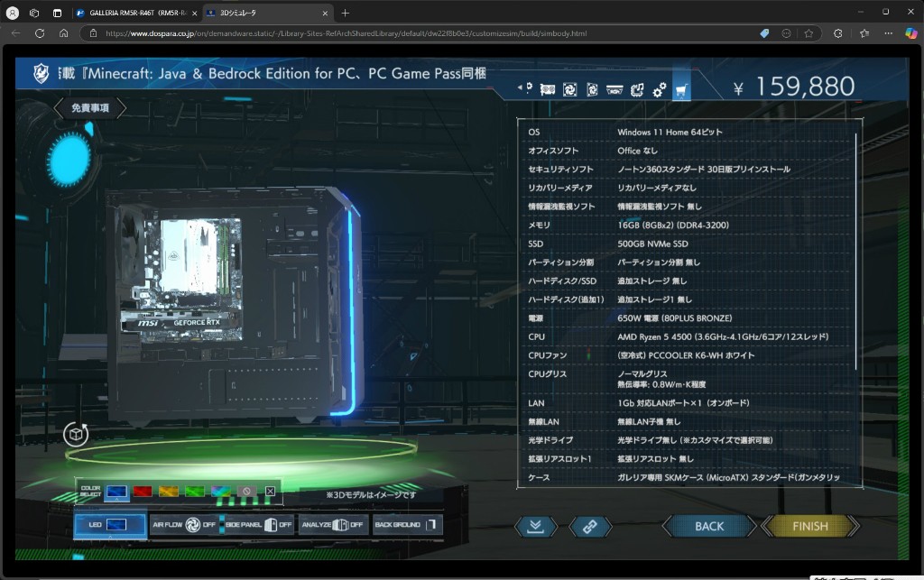
Task: Open the Copilot sidebar icon
Action: tap(911, 33)
